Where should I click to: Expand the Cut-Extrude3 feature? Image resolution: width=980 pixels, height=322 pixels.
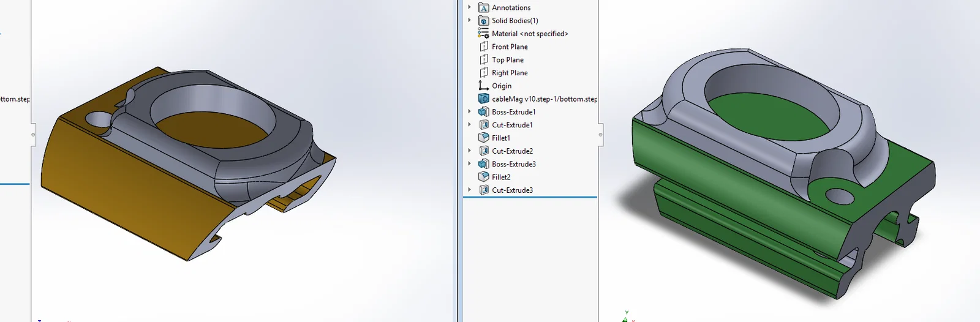[470, 190]
